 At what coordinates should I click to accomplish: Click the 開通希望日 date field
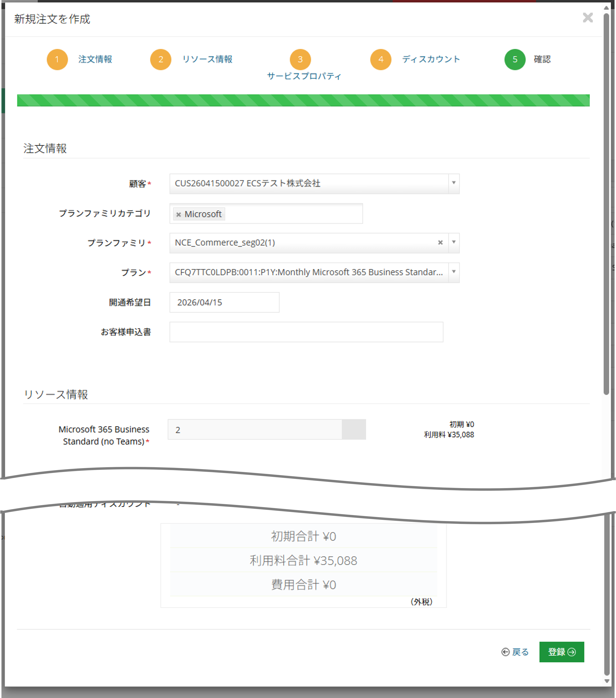point(224,302)
